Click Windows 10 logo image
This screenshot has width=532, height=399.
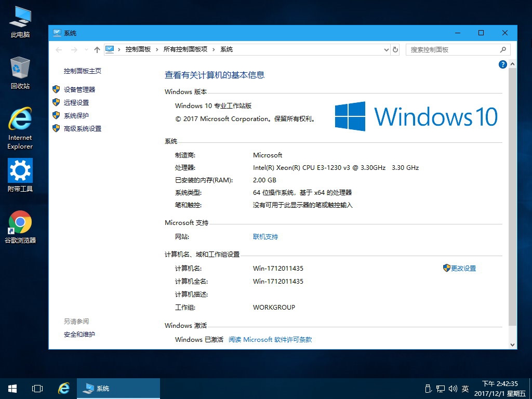pyautogui.click(x=416, y=116)
